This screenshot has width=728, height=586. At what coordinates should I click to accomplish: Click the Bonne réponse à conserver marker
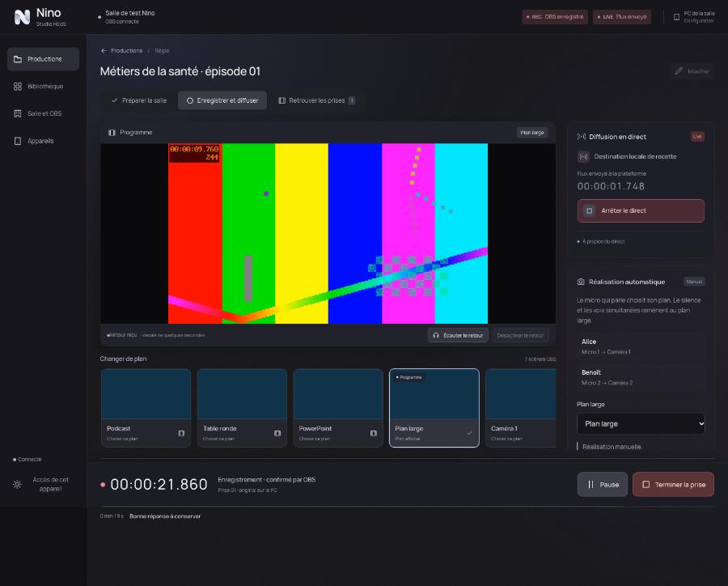[165, 516]
